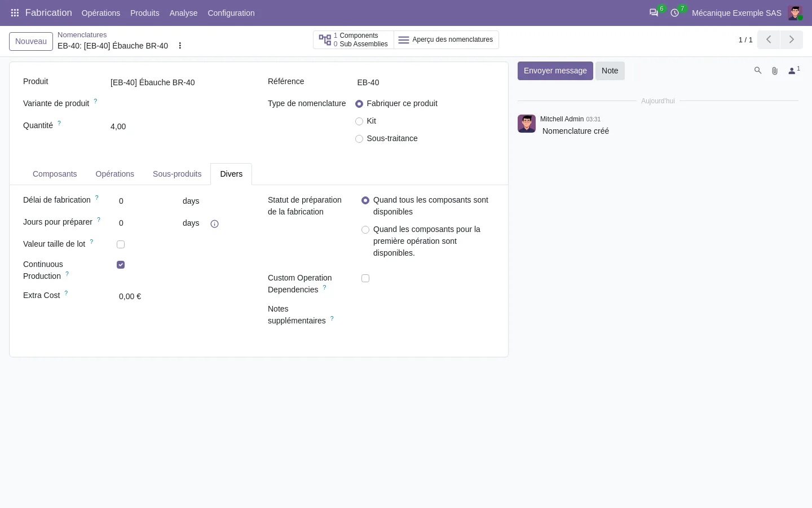The height and width of the screenshot is (508, 812).
Task: Select Fabriquer ce produit radio option
Action: [x=359, y=104]
